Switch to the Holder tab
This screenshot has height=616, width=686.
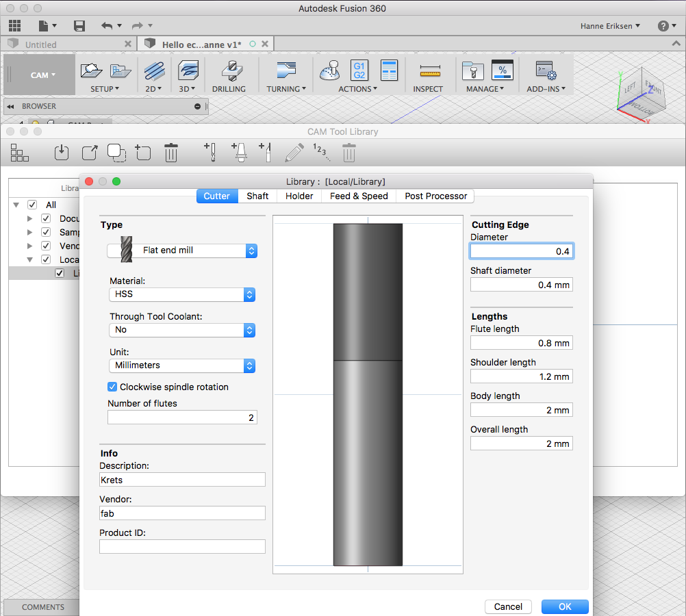tap(299, 196)
